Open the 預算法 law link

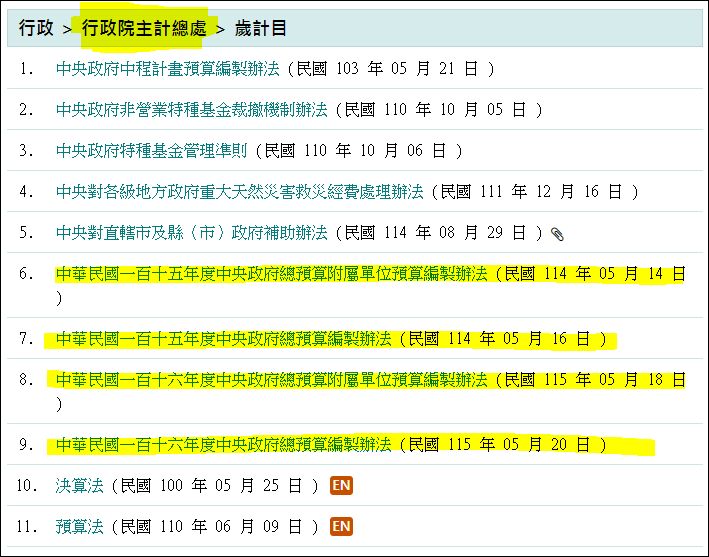click(80, 527)
